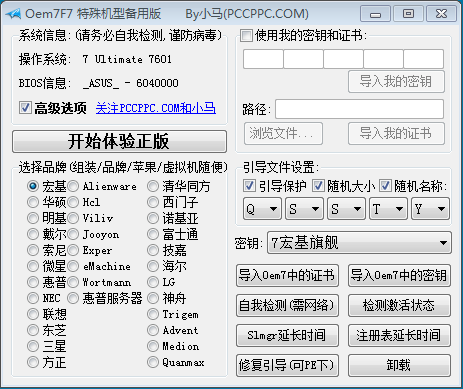Open the last letter dropdown showing Y
Viewport: 463px width, 389px height.
click(x=430, y=209)
